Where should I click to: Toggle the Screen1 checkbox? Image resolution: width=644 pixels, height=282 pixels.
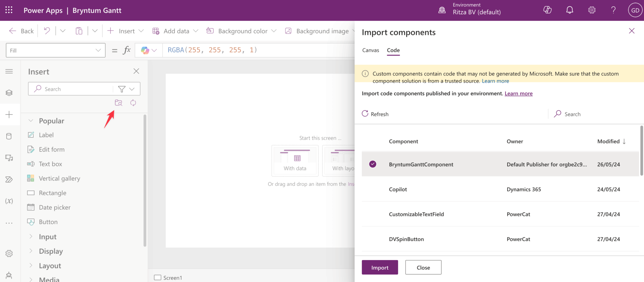pos(158,278)
